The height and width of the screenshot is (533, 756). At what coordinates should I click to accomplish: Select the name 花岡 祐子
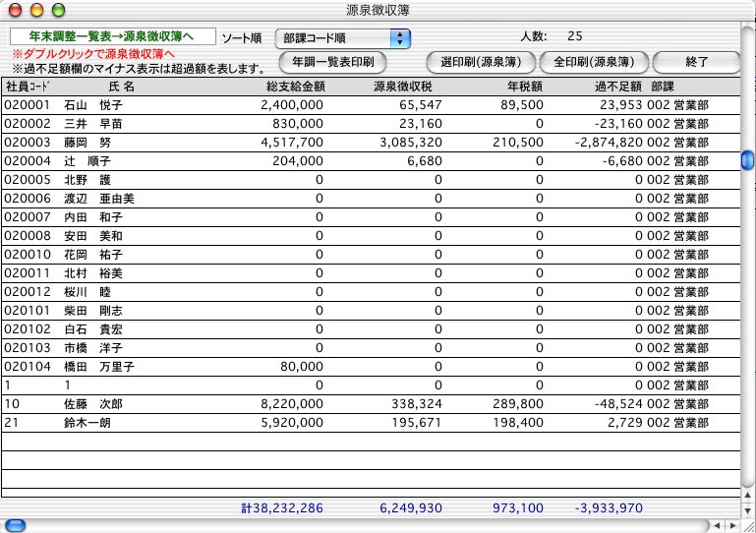click(x=93, y=255)
